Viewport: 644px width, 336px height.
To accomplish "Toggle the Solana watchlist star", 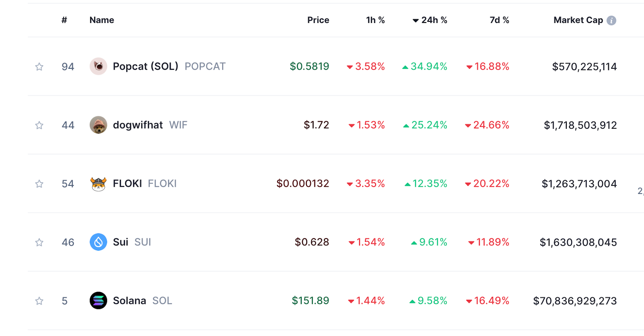I will point(39,300).
